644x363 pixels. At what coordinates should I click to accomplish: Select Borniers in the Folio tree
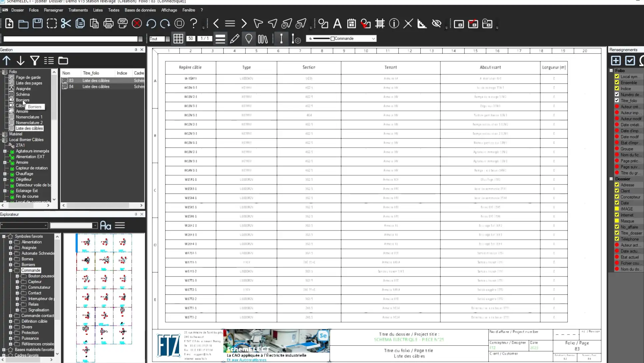(22, 100)
